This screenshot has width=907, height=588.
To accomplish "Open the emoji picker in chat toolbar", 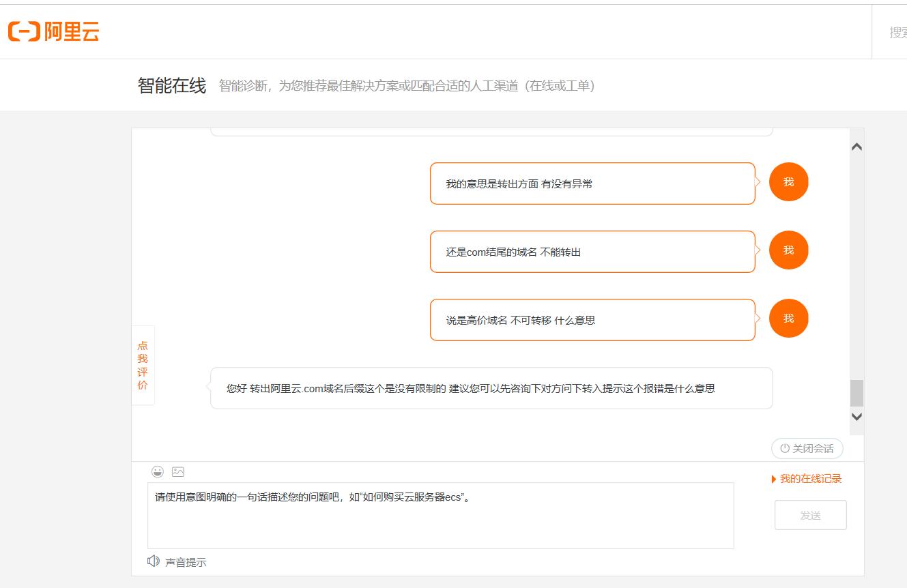I will 158,471.
